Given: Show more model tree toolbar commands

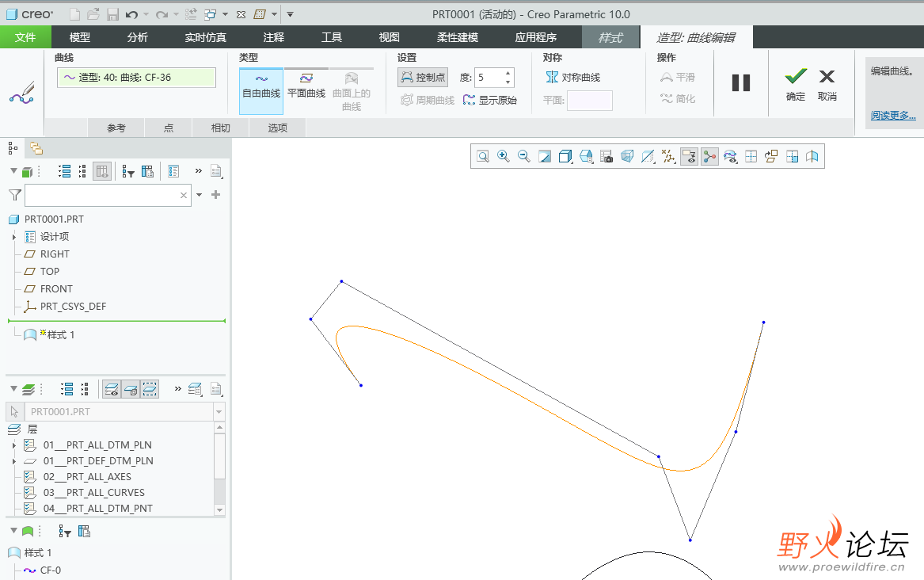Looking at the screenshot, I should point(199,171).
